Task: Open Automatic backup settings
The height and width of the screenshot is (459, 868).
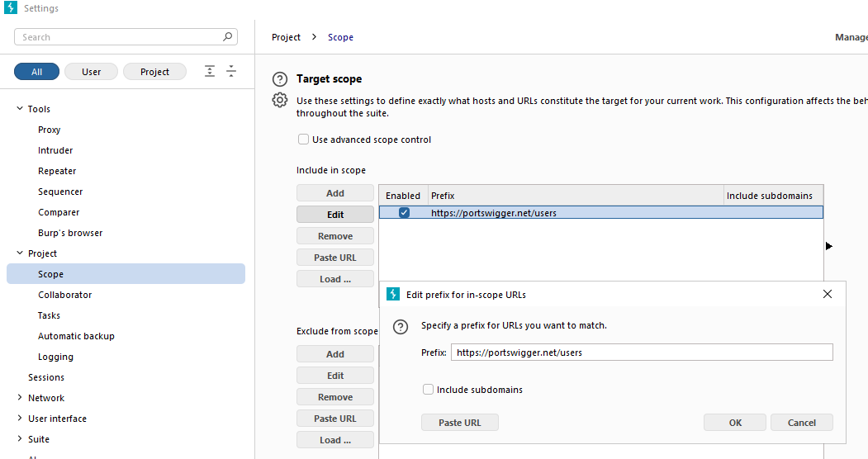Action: tap(76, 336)
